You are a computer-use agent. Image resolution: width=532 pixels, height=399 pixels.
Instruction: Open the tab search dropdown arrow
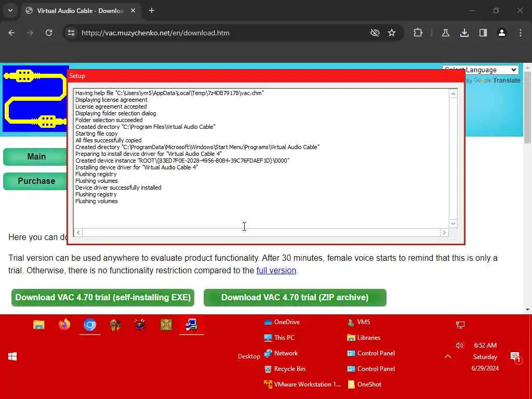[10, 10]
